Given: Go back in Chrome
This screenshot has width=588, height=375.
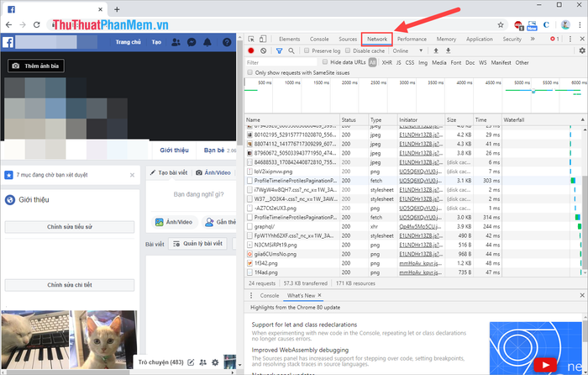Looking at the screenshot, I should (8, 24).
